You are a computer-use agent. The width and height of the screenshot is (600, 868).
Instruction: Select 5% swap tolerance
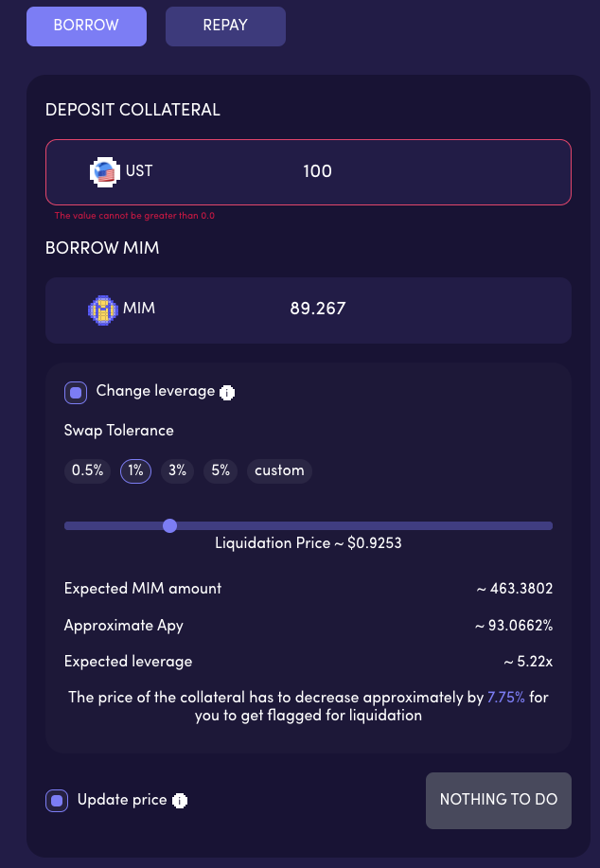(221, 470)
